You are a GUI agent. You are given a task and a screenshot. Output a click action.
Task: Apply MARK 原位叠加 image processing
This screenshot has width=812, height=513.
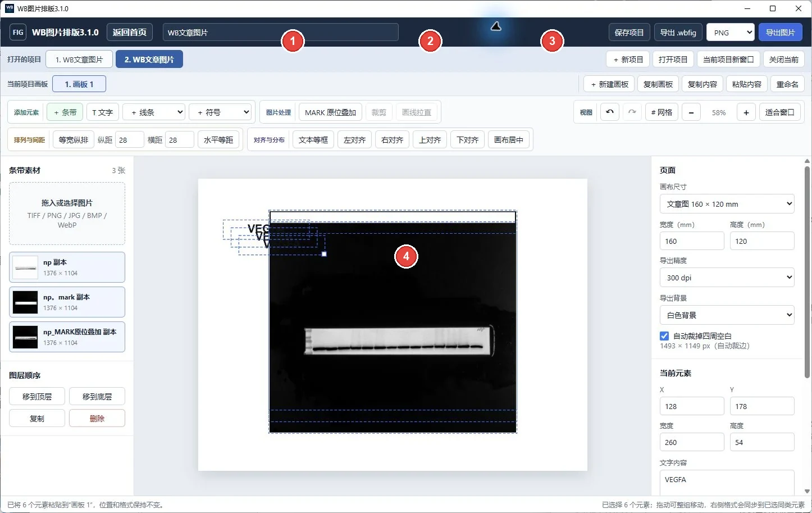tap(330, 112)
